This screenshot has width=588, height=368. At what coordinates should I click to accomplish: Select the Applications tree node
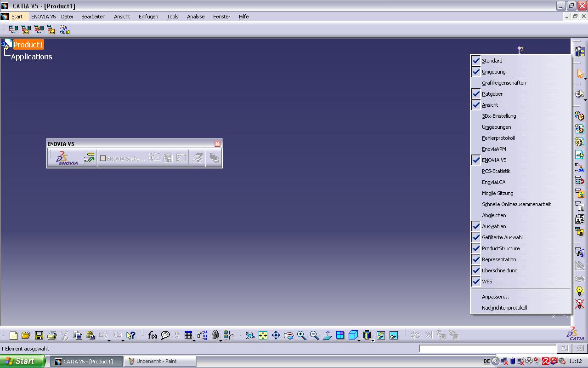click(x=32, y=57)
